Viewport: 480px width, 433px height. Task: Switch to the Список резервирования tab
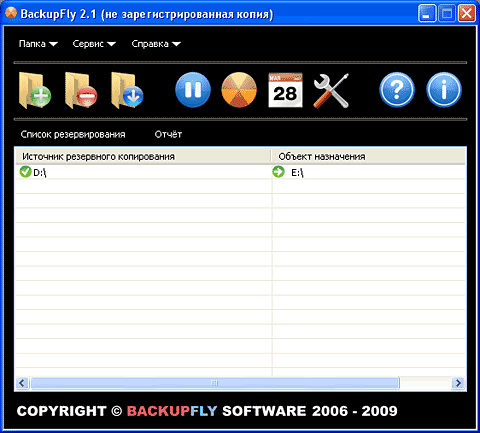tap(73, 134)
